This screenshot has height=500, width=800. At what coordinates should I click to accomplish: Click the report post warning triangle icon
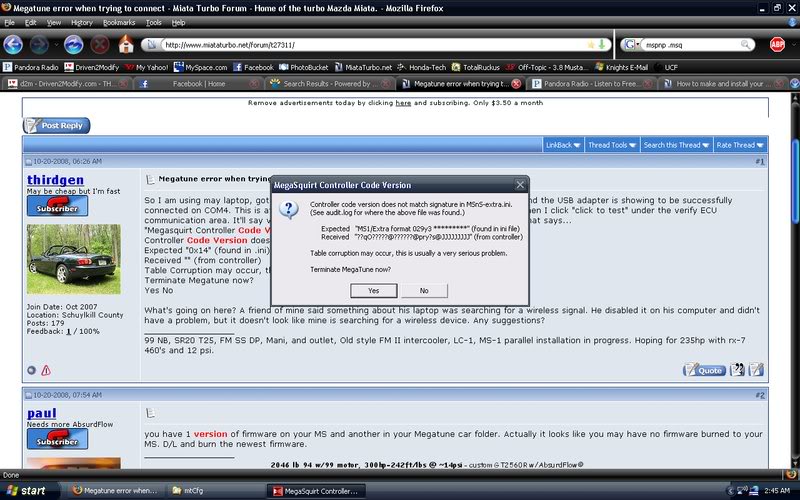point(46,370)
